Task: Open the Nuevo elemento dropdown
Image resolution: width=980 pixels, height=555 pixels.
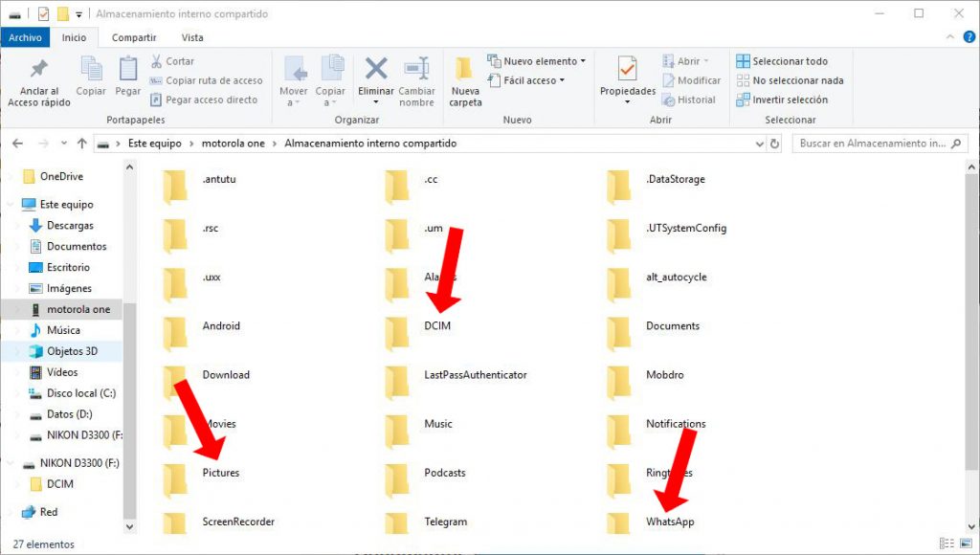Action: coord(537,61)
